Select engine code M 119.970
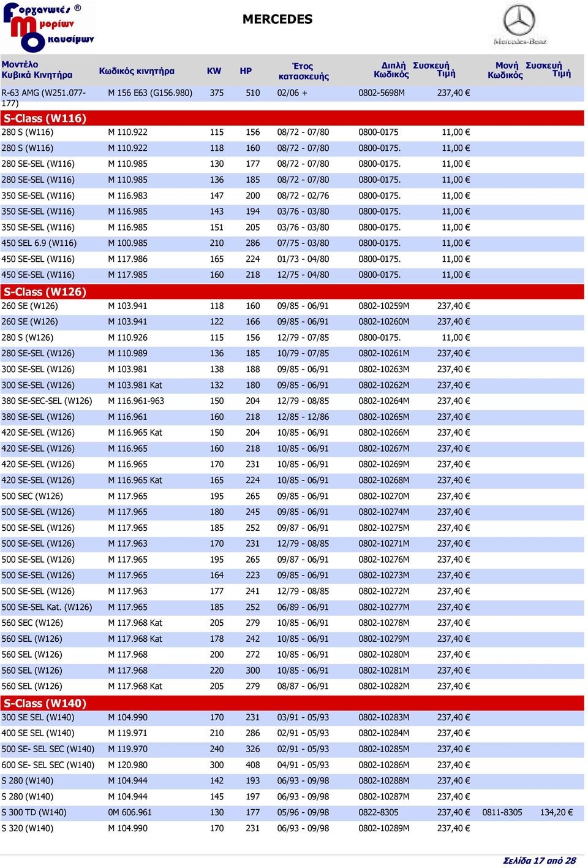This screenshot has width=588, height=868. (127, 749)
